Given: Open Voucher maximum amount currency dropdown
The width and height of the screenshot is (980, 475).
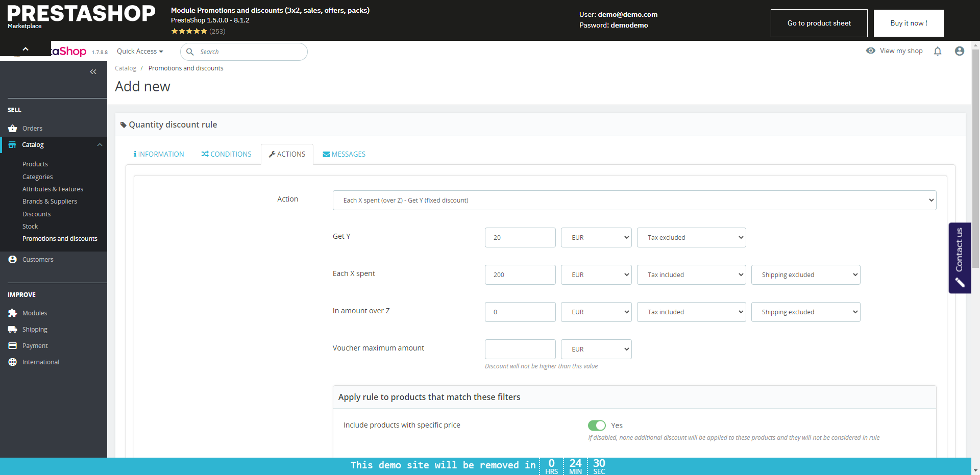Looking at the screenshot, I should tap(596, 349).
